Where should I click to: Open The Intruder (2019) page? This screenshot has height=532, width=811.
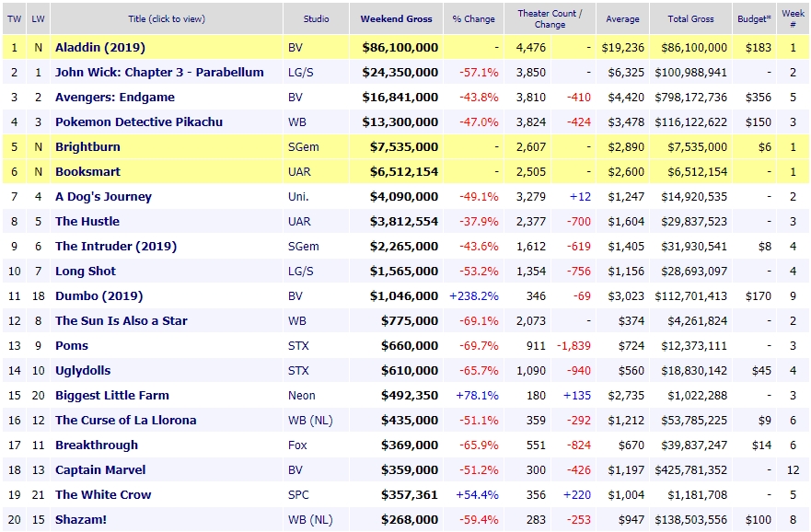(x=116, y=246)
